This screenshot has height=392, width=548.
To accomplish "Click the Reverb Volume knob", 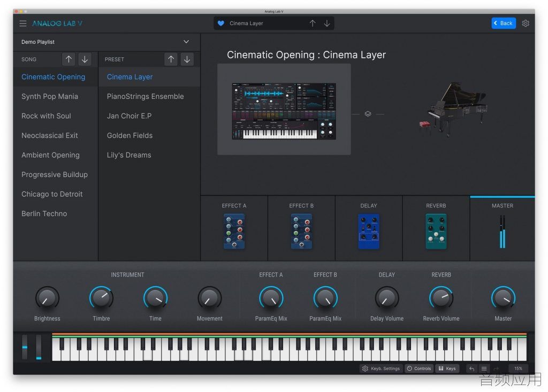I will (441, 298).
